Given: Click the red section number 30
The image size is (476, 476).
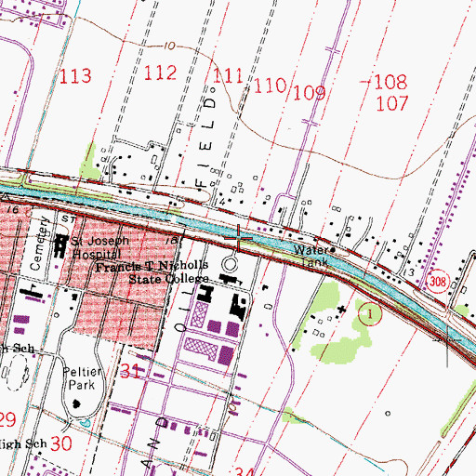Looking at the screenshot, I should click(x=61, y=443).
